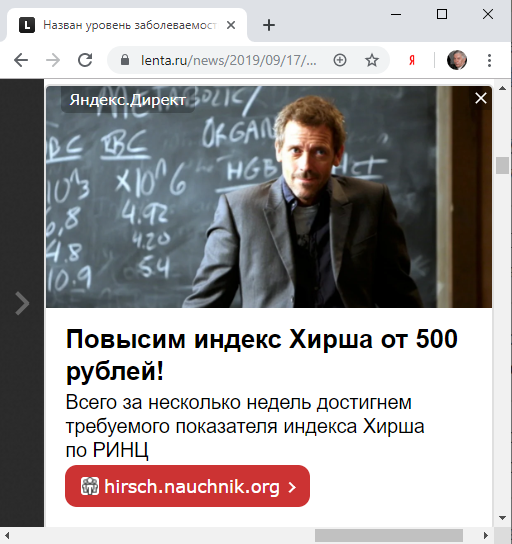Click the horizontal scrollbar left arrow

point(7,535)
